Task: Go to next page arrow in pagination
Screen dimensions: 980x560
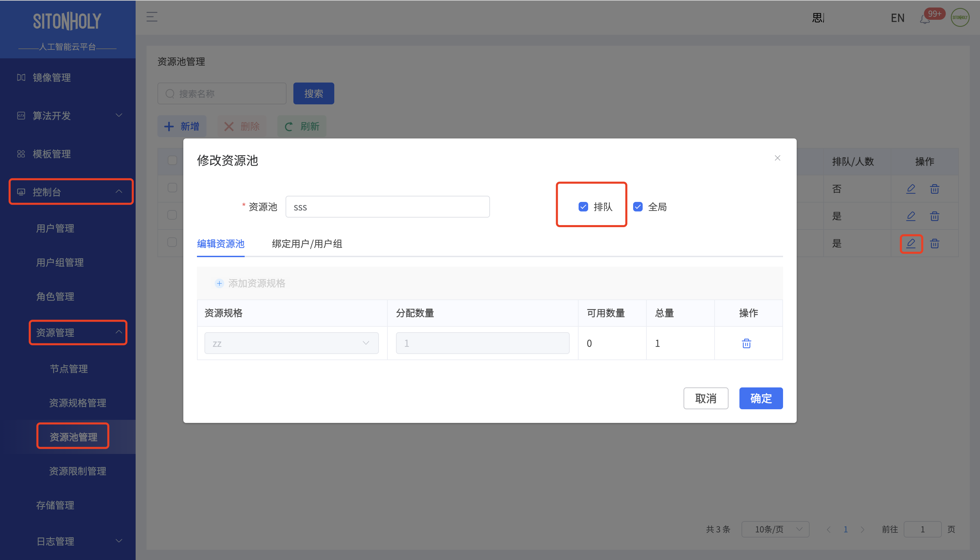Action: pyautogui.click(x=862, y=530)
